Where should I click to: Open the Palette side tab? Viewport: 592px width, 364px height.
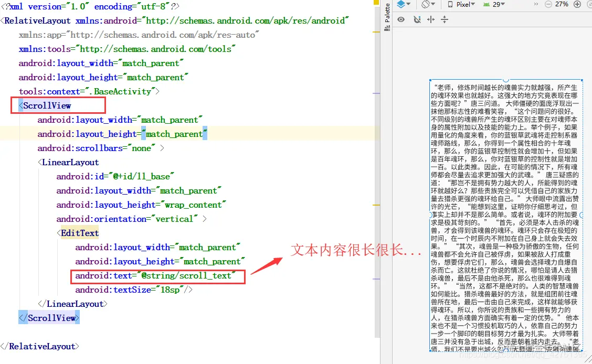point(387,17)
